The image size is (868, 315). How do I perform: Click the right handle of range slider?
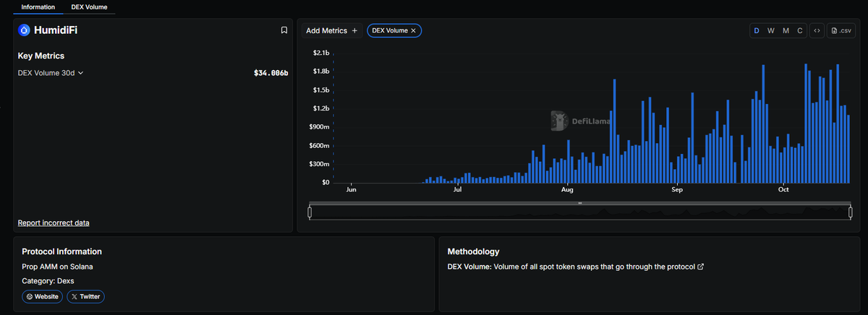(x=851, y=212)
